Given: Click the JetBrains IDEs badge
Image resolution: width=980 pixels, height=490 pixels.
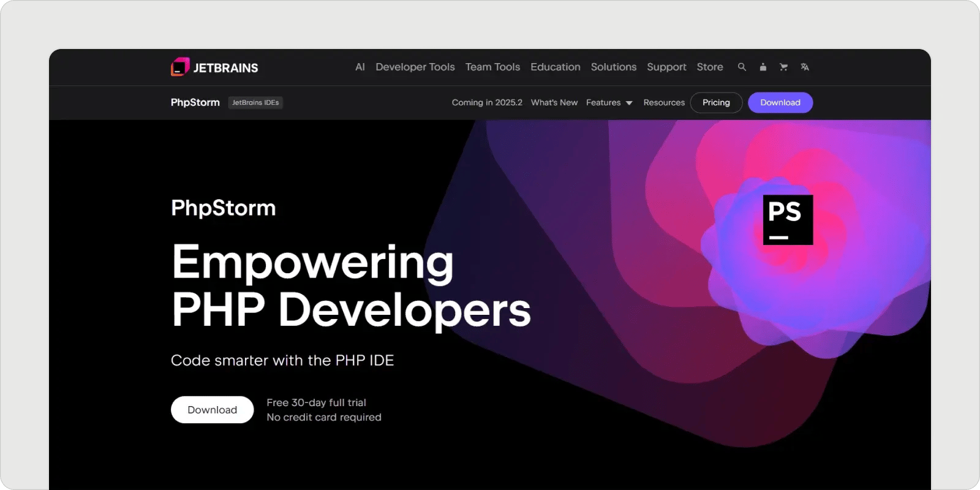Looking at the screenshot, I should coord(255,102).
